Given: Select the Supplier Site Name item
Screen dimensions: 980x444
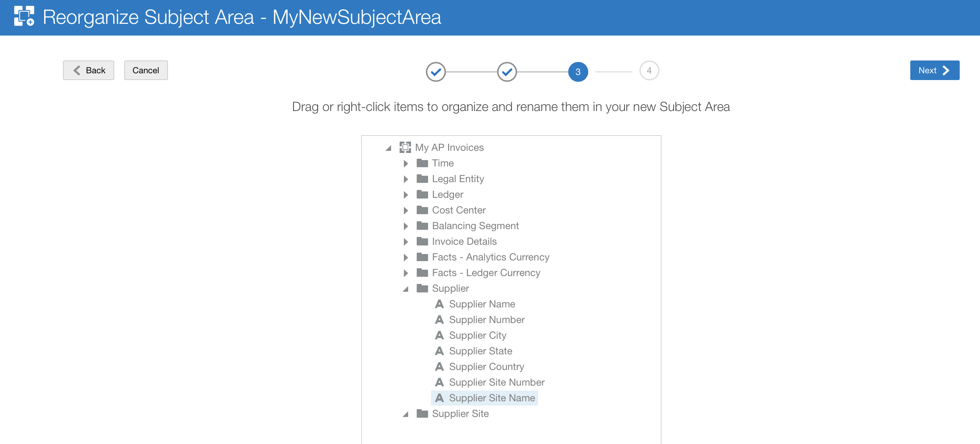Looking at the screenshot, I should tap(491, 398).
